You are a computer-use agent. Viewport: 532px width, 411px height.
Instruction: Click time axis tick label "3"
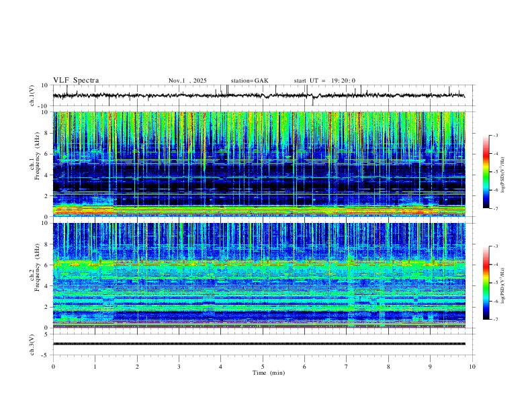(179, 367)
